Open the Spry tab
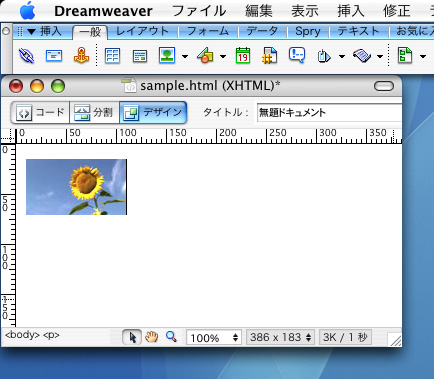This screenshot has height=379, width=434. click(308, 31)
